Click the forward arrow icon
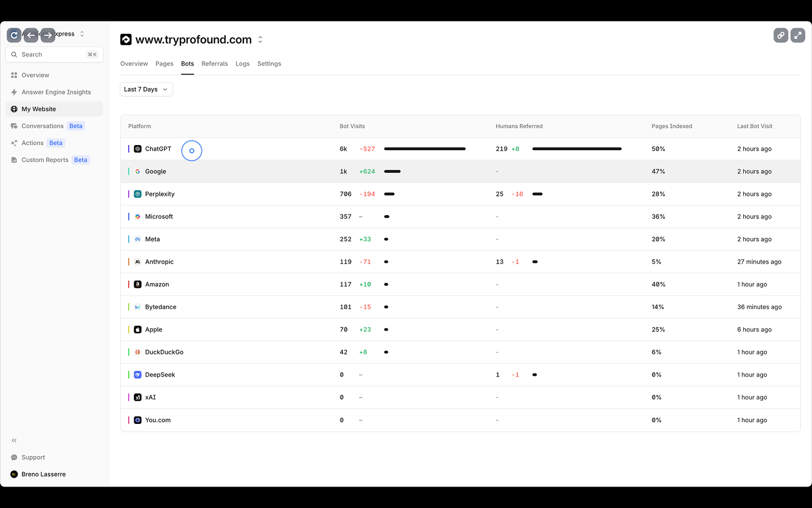Screen dimensions: 812x508 pyautogui.click(x=48, y=35)
